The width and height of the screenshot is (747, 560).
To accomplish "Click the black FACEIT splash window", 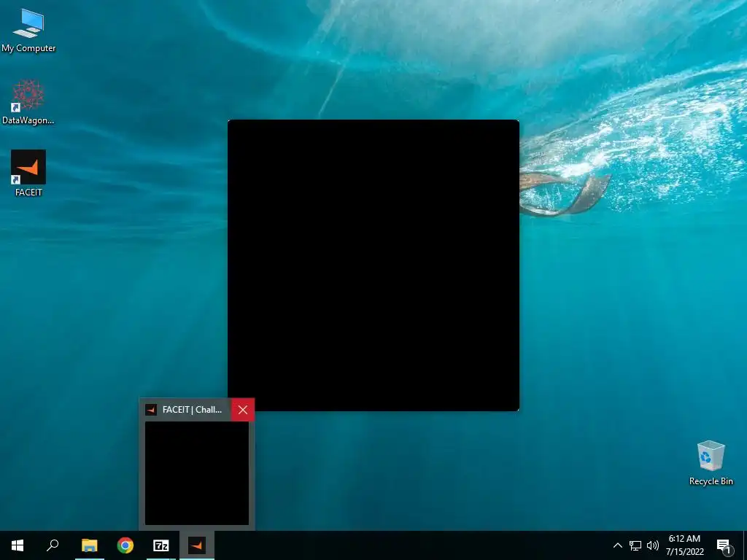I will (373, 265).
